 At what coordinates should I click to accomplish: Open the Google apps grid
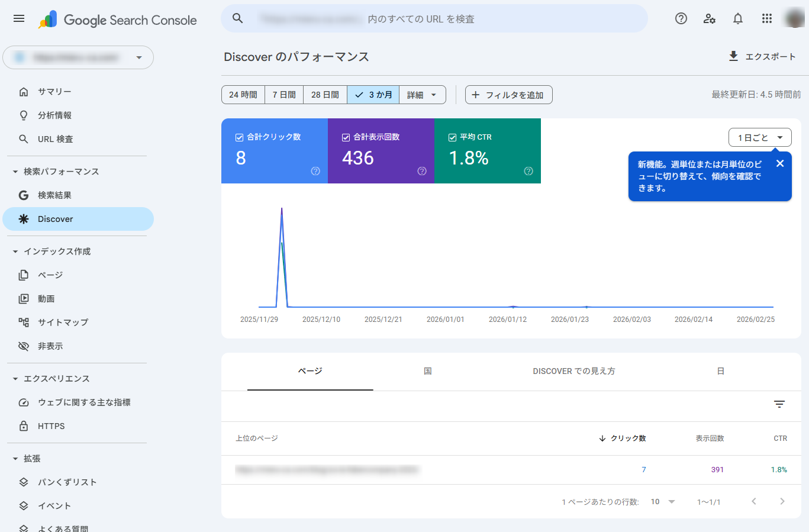point(767,18)
